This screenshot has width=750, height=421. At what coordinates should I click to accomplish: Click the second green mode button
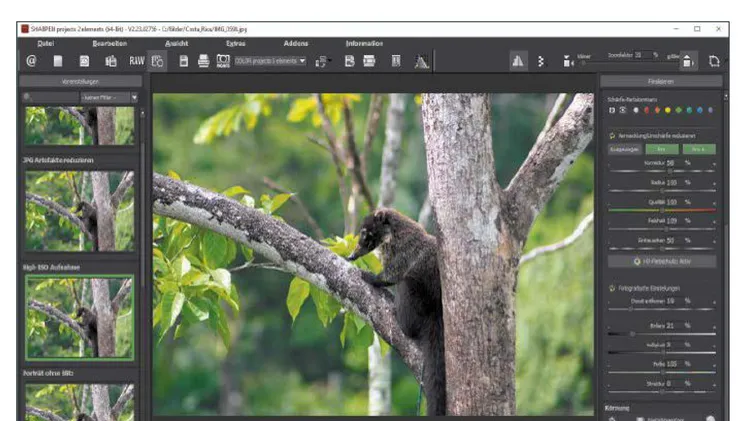[699, 149]
